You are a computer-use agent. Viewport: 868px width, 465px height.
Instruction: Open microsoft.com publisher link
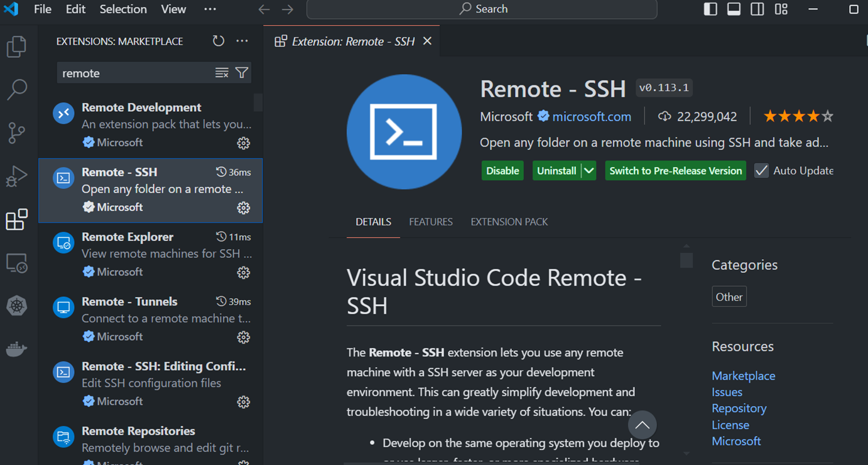(x=592, y=117)
